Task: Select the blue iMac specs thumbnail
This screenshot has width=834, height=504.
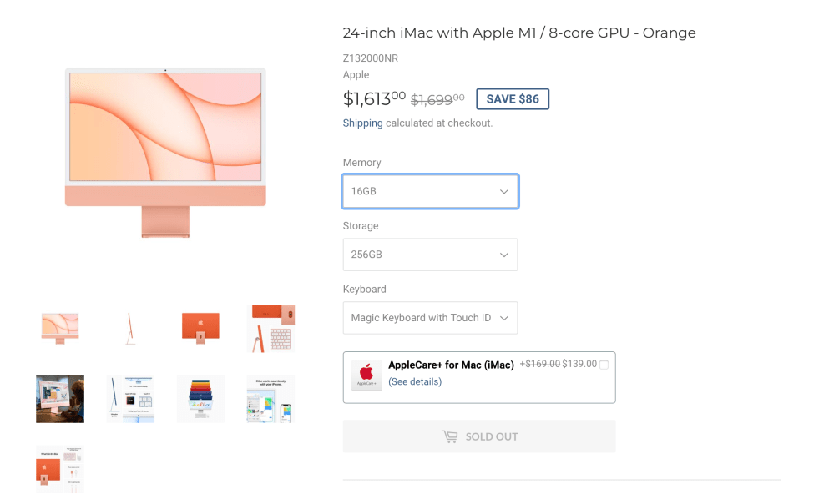Action: click(x=130, y=398)
